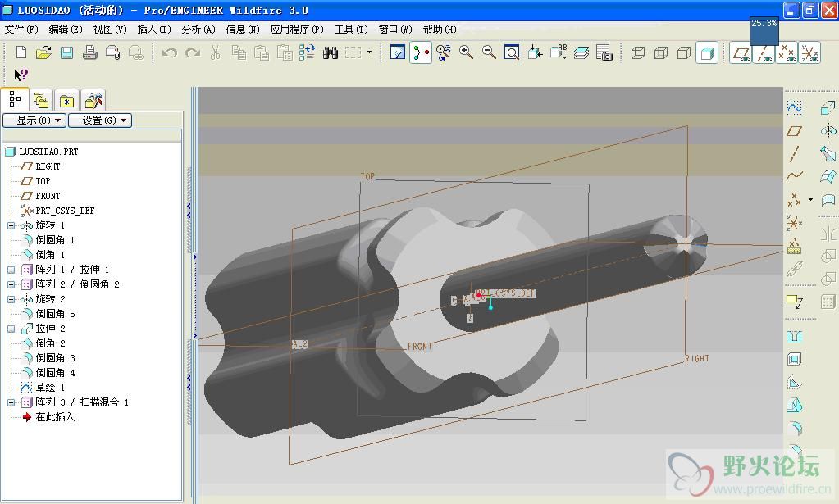Toggle the spin center display
839x504 pixels.
pyautogui.click(x=421, y=52)
